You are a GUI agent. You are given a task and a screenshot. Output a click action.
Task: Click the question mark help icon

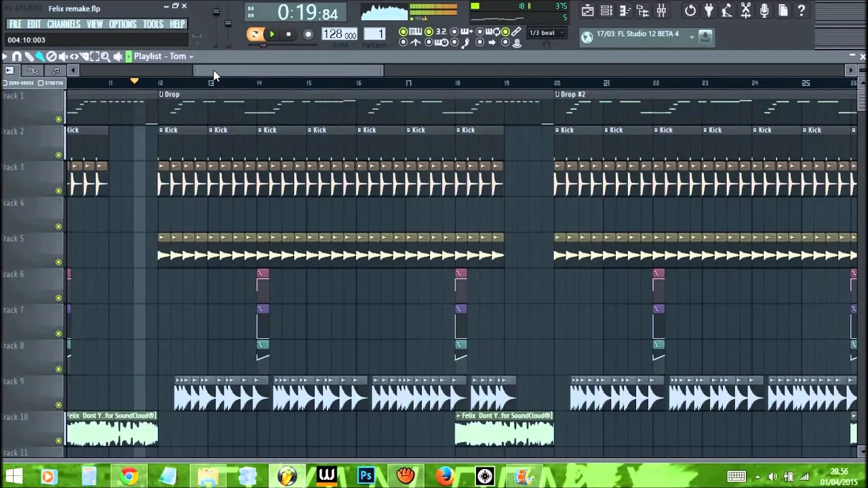pyautogui.click(x=802, y=11)
